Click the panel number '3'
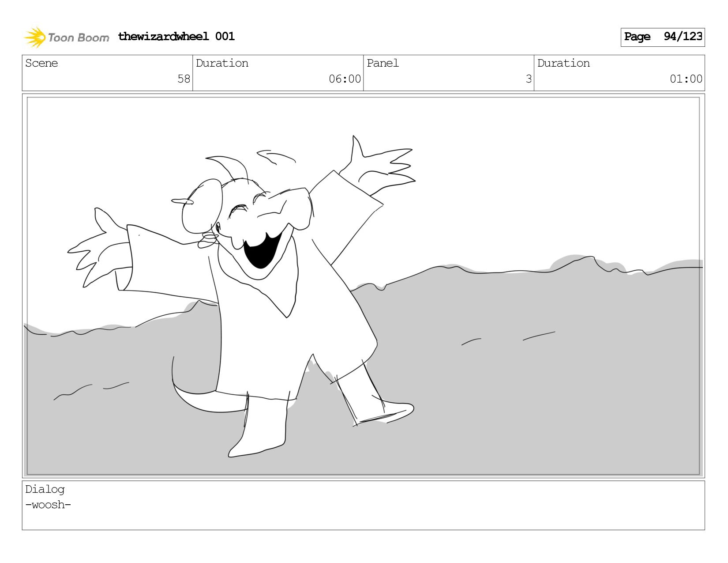This screenshot has width=728, height=563. pyautogui.click(x=529, y=79)
